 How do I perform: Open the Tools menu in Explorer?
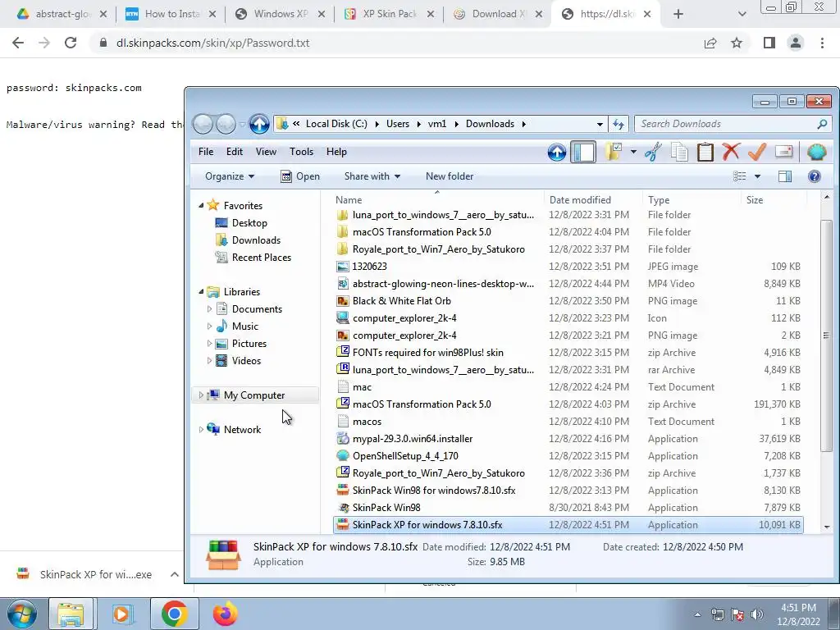[301, 152]
